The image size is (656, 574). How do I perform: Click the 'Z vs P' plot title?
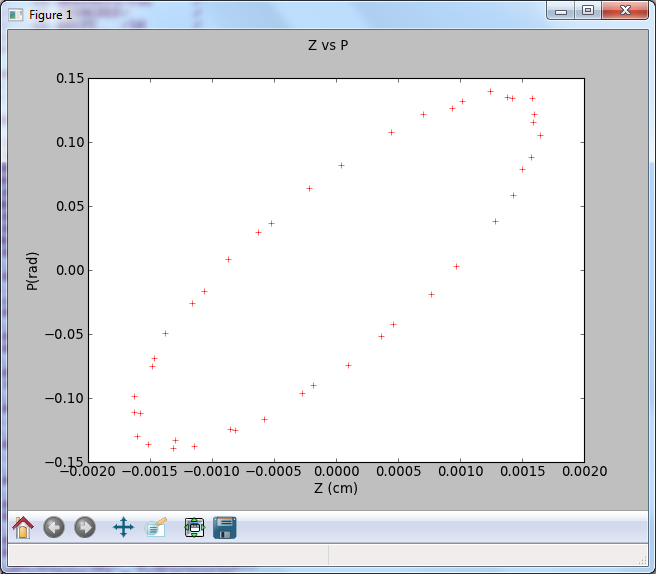pos(330,46)
